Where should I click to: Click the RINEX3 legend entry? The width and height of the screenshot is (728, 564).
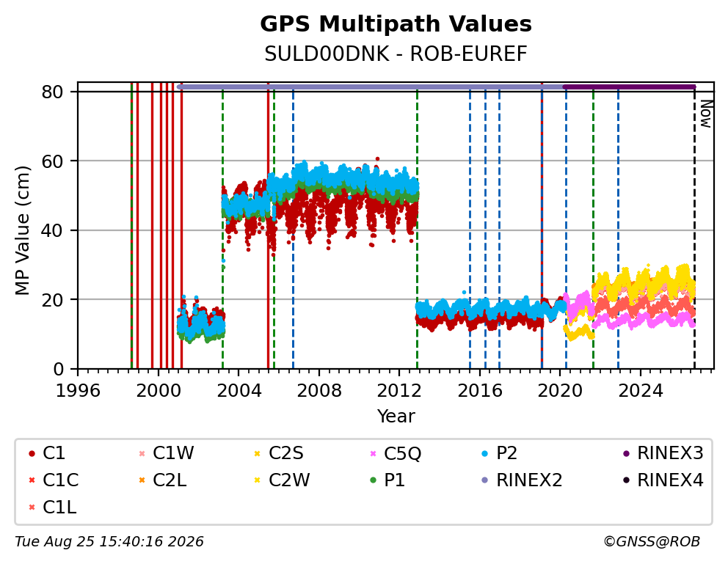point(663,453)
